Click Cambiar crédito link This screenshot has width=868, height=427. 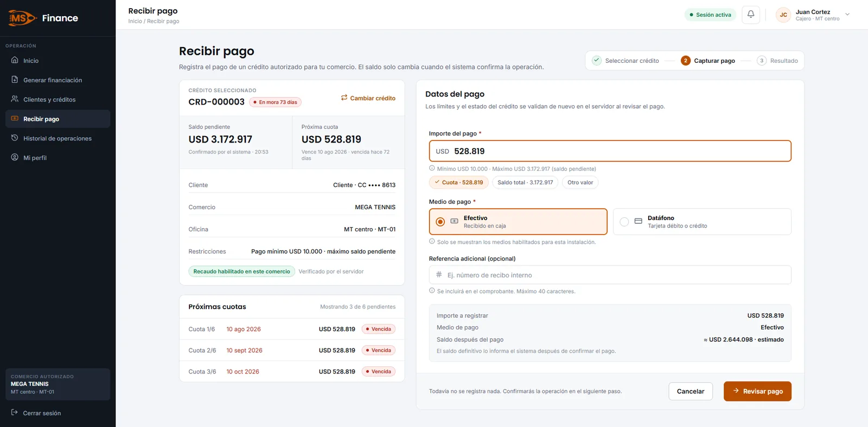(368, 98)
